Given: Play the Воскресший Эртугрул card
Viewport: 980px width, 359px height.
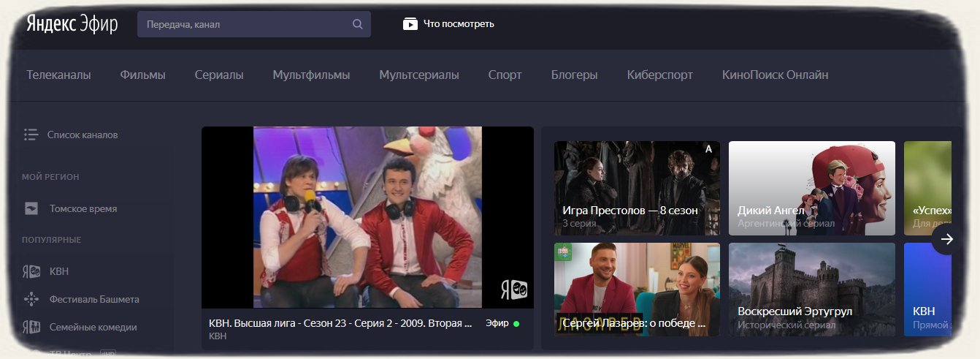Looking at the screenshot, I should pos(811,290).
